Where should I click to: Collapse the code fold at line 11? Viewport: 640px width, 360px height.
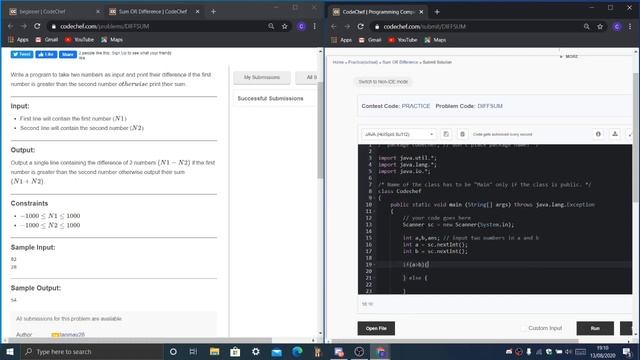[375, 211]
